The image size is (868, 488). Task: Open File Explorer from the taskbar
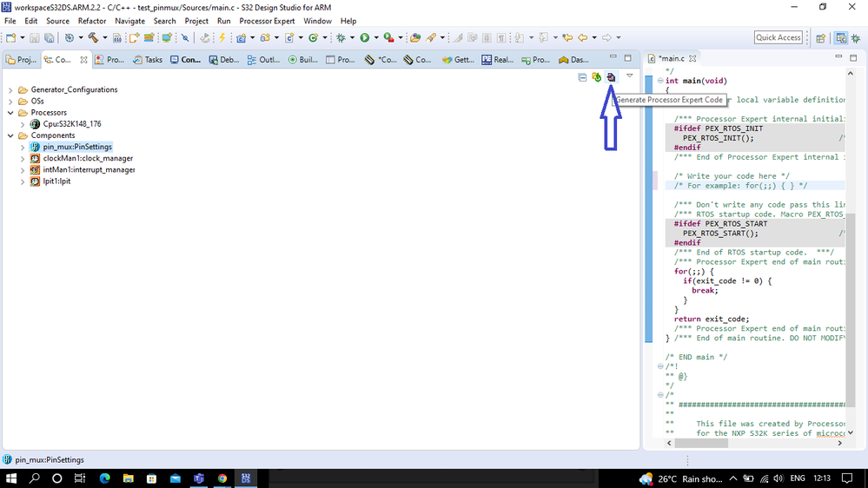click(129, 478)
